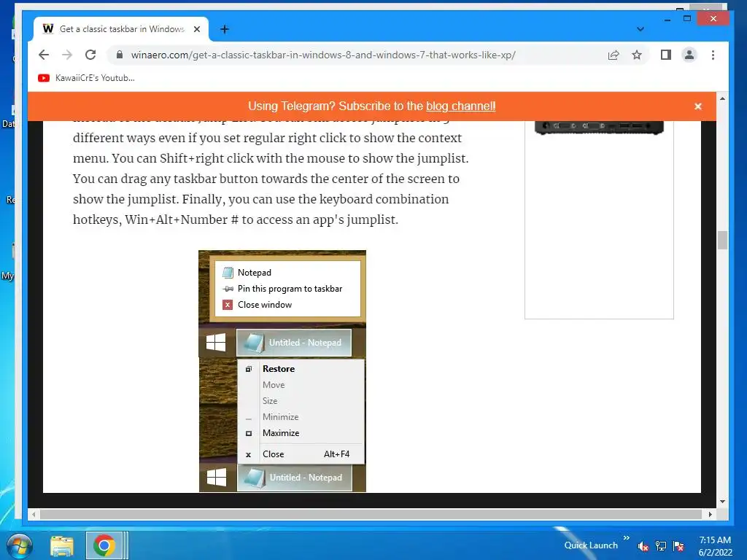
Task: Select the Get a classic taskbar tab
Action: coord(122,29)
